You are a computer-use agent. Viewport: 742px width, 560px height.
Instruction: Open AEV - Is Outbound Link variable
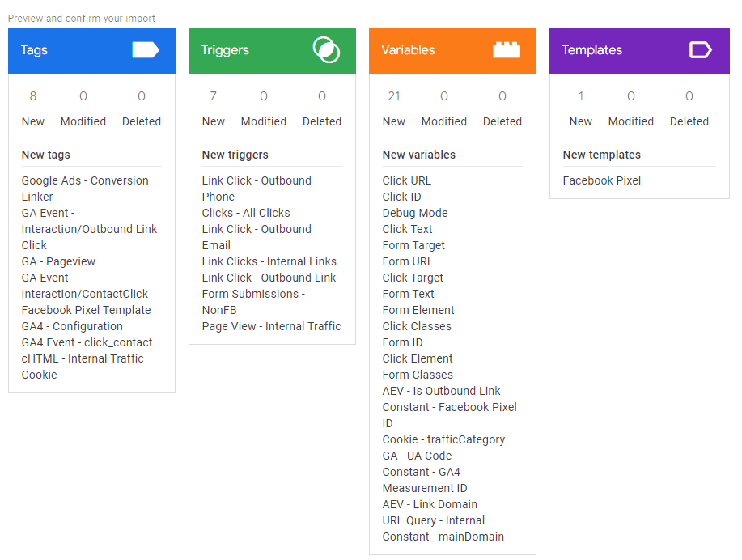441,391
